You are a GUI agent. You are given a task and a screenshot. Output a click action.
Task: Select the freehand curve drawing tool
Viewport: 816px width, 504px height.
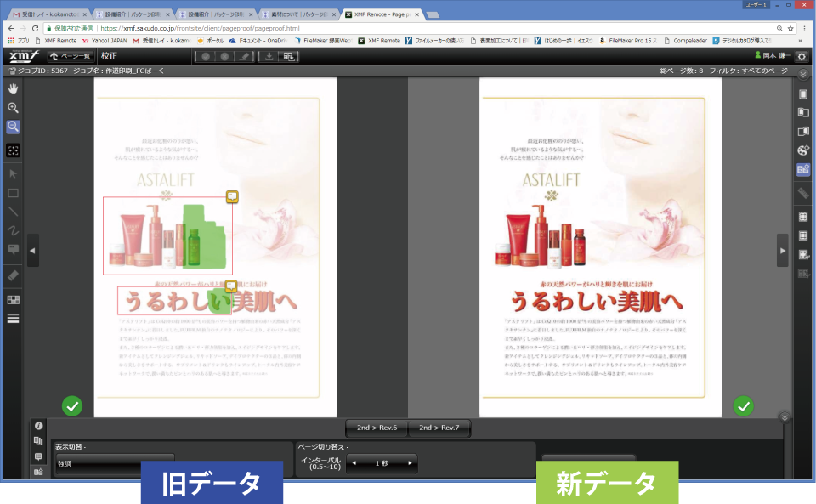tap(13, 230)
